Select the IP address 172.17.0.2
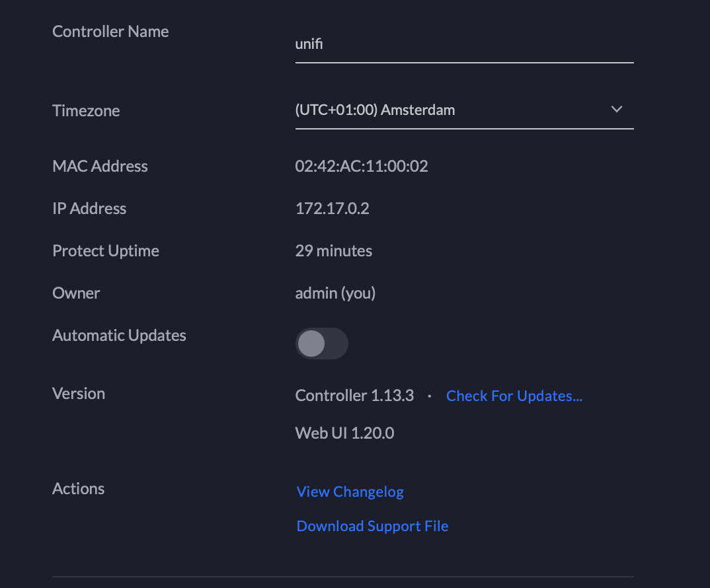This screenshot has width=710, height=588. [x=333, y=208]
